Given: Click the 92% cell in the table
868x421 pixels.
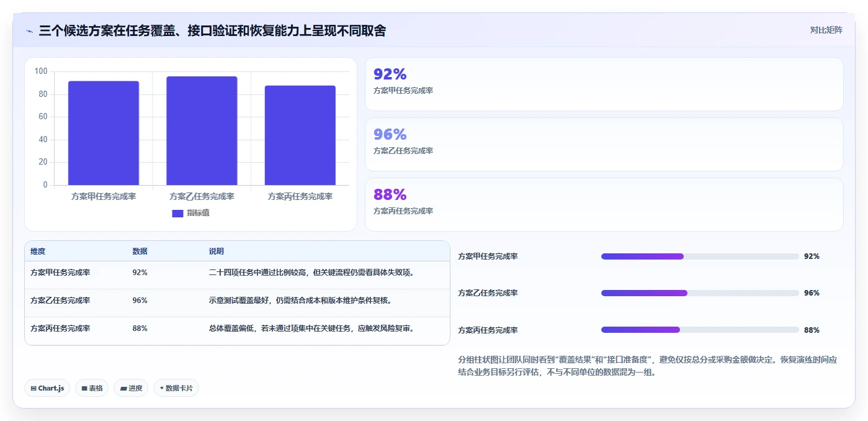Looking at the screenshot, I should tap(140, 272).
